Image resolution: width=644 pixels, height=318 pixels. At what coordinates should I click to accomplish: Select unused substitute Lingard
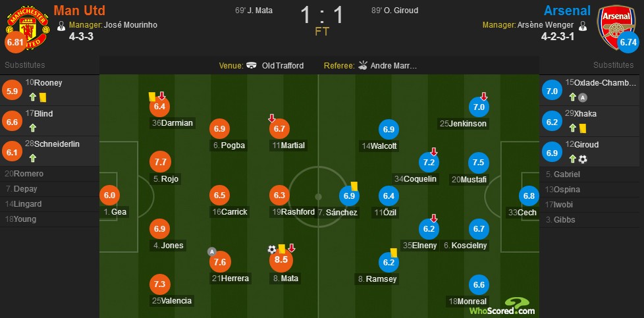point(49,204)
